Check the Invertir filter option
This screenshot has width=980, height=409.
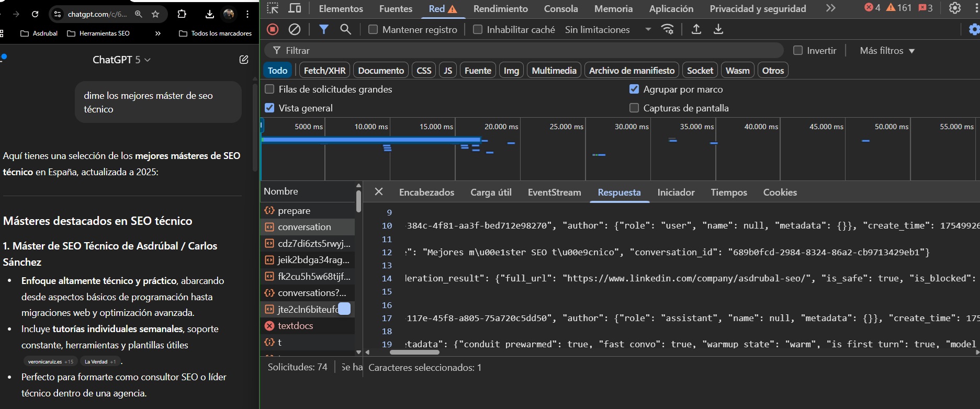click(798, 51)
